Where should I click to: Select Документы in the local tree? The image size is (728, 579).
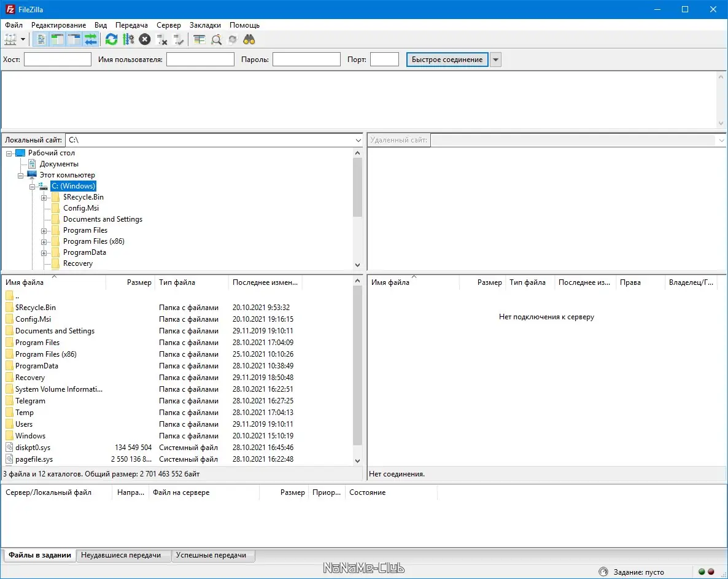(59, 164)
